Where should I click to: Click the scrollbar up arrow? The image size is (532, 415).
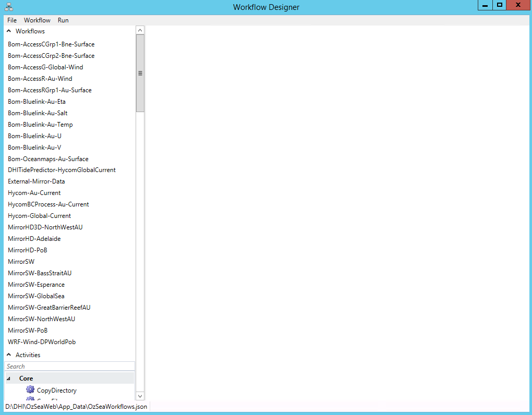click(140, 30)
